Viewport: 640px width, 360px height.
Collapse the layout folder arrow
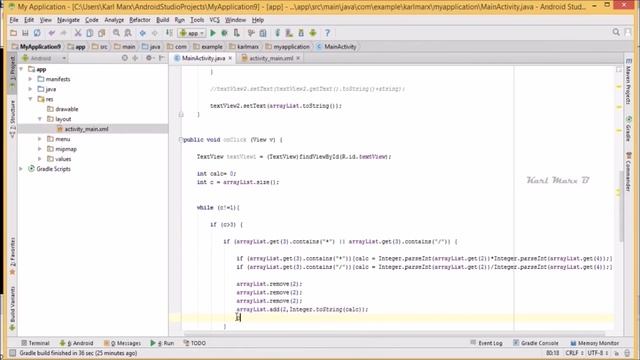click(x=40, y=119)
